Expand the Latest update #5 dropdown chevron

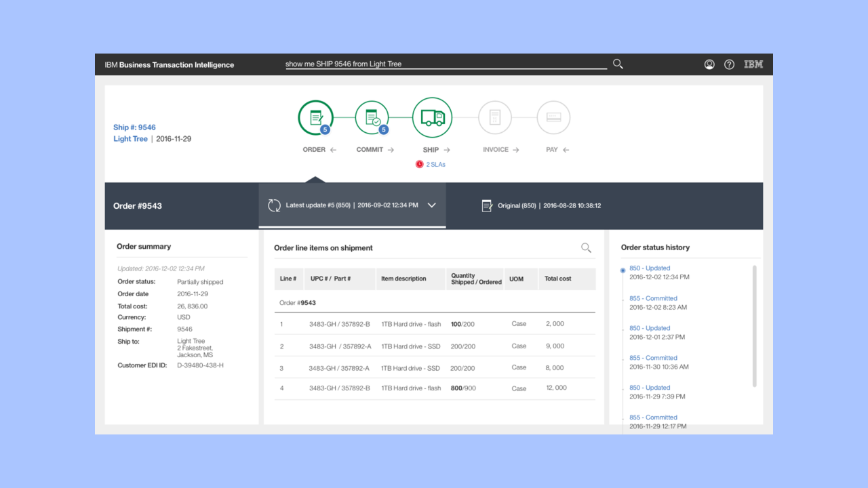(431, 205)
